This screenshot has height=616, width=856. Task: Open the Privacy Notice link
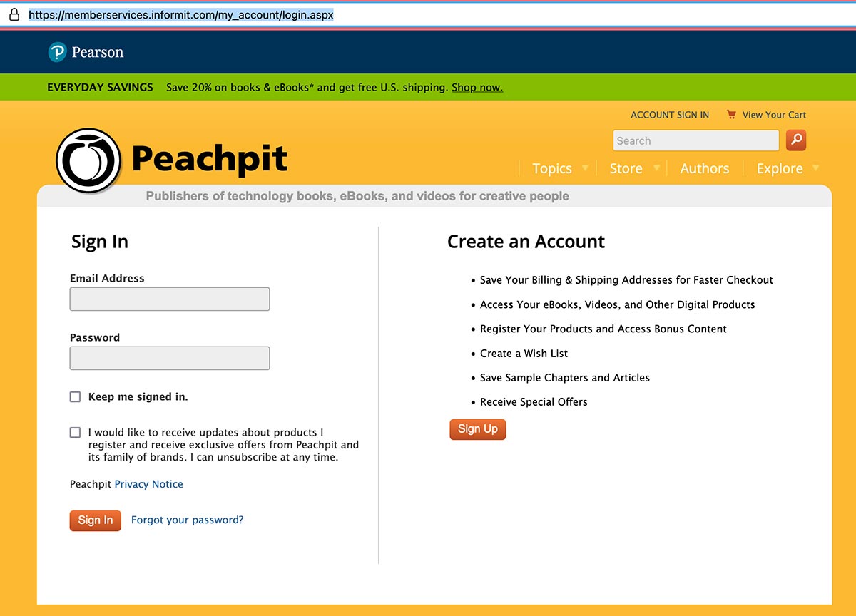(x=148, y=484)
